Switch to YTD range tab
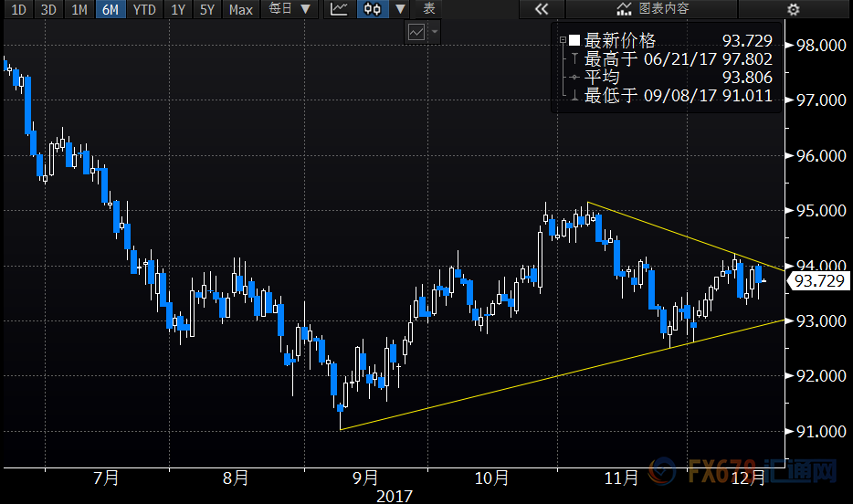The image size is (853, 504). click(144, 9)
